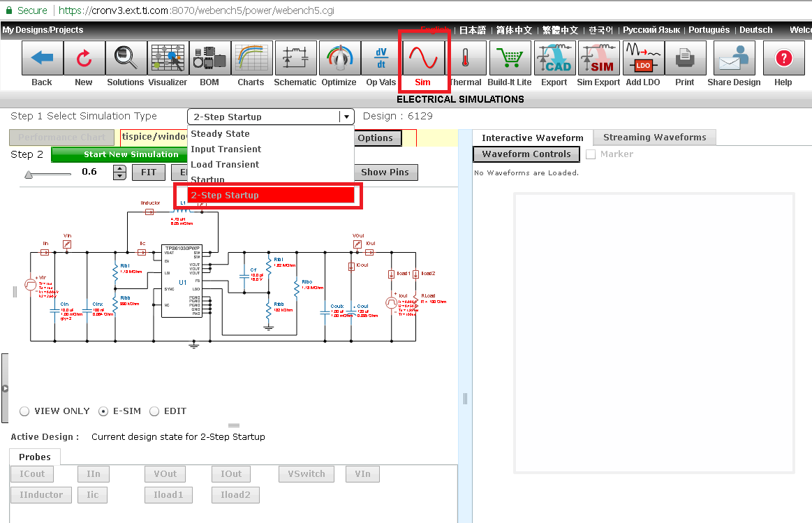Click the CAD Export icon
The width and height of the screenshot is (812, 523).
tap(555, 59)
